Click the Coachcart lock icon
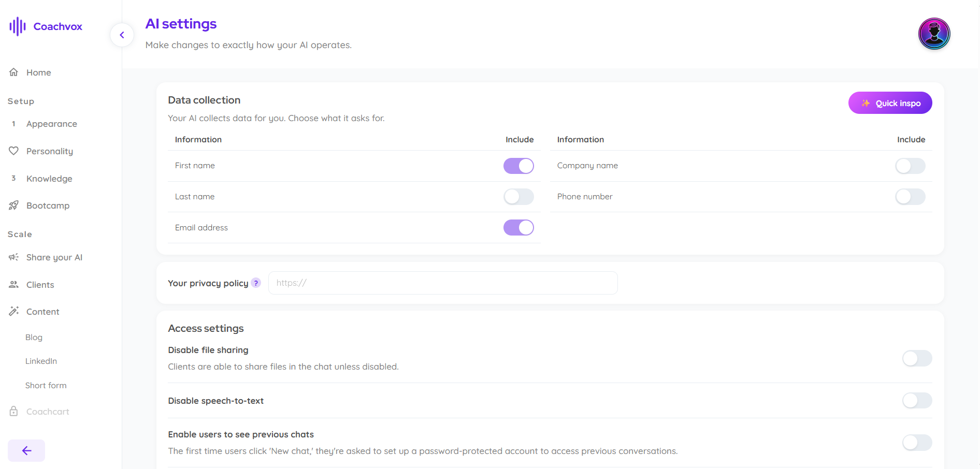The height and width of the screenshot is (469, 980). click(14, 411)
